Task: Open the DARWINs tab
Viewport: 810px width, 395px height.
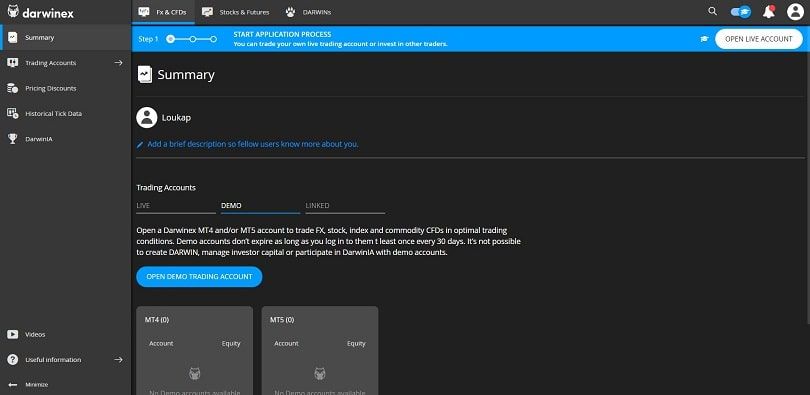Action: coord(308,12)
